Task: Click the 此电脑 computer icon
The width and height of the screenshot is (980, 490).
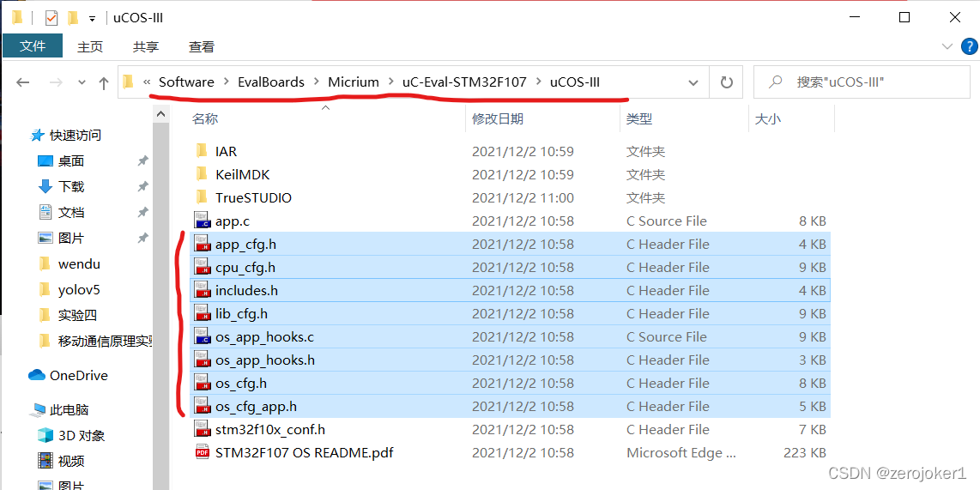Action: click(x=38, y=410)
